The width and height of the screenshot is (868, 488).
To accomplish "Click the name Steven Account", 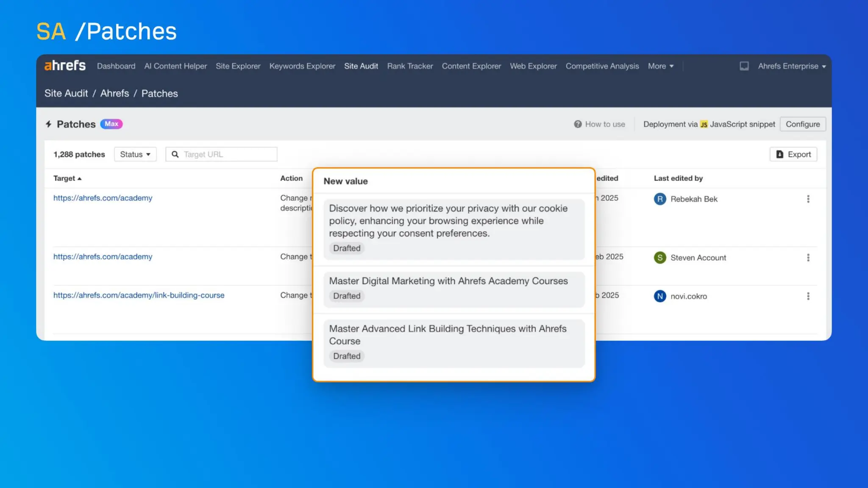I will click(x=698, y=258).
